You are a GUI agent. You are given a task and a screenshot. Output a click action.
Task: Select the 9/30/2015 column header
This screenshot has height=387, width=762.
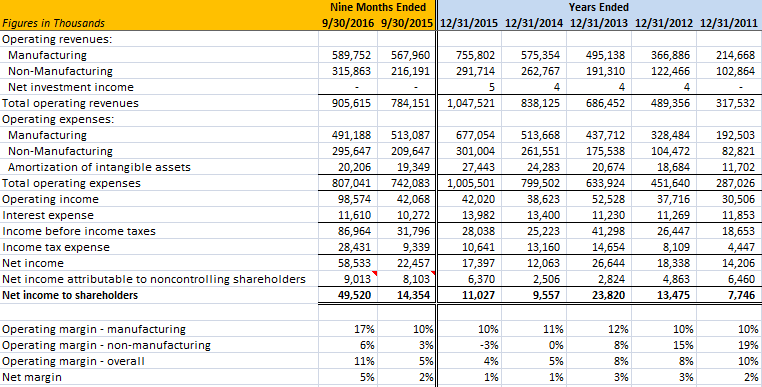[407, 23]
